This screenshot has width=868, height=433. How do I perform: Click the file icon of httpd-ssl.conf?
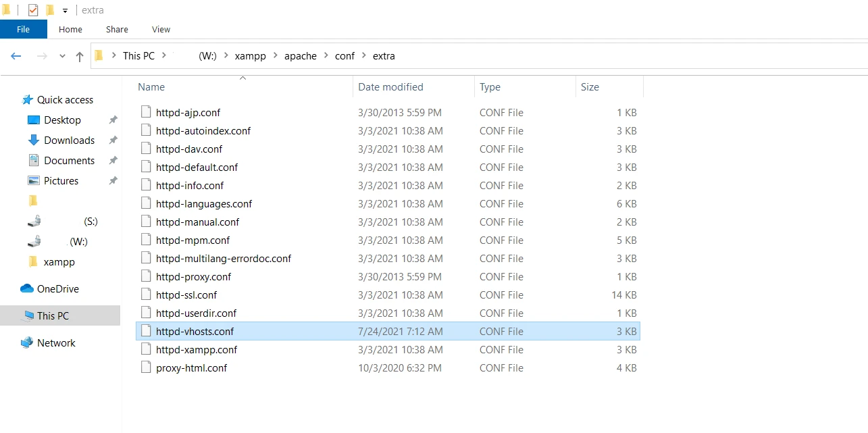click(x=145, y=295)
